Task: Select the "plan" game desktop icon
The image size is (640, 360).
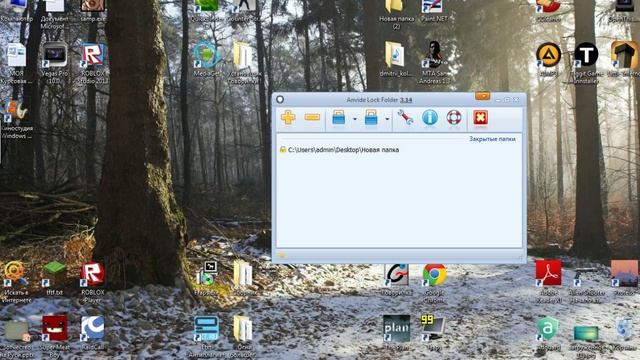Action: click(x=396, y=333)
